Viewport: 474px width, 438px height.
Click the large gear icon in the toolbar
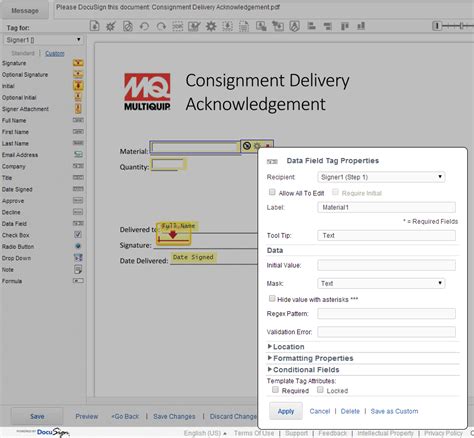pyautogui.click(x=211, y=26)
